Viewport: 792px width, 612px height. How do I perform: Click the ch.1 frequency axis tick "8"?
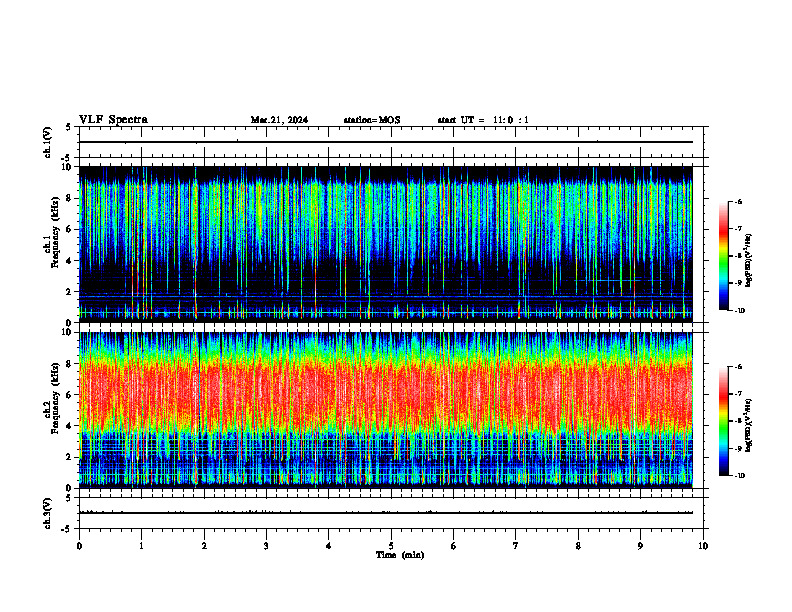click(x=70, y=198)
